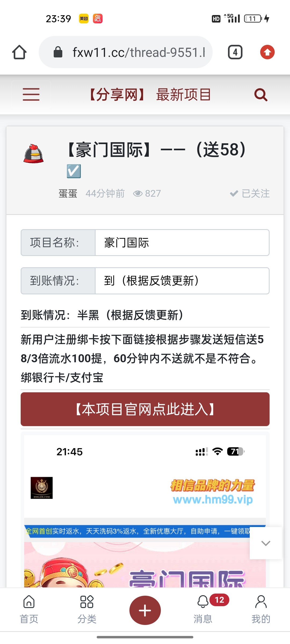The image size is (290, 644).
Task: Expand the floating chevron-down button
Action: 266,543
